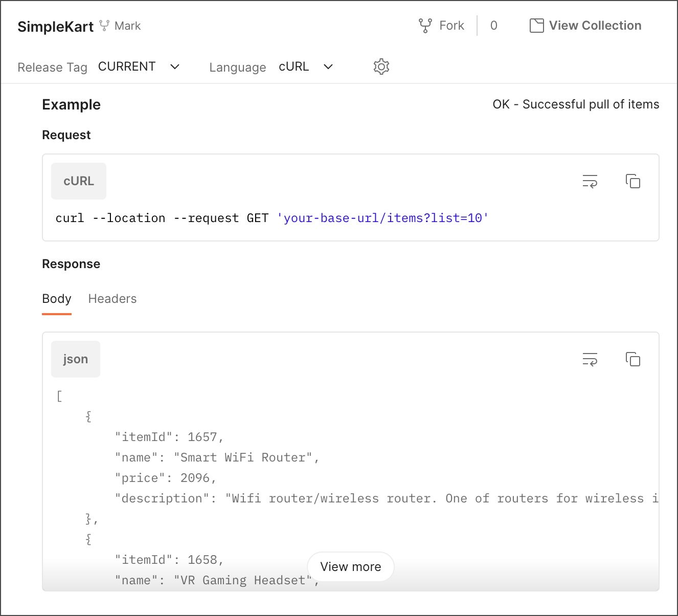Click the Release Tag label
This screenshot has width=678, height=616.
click(52, 68)
